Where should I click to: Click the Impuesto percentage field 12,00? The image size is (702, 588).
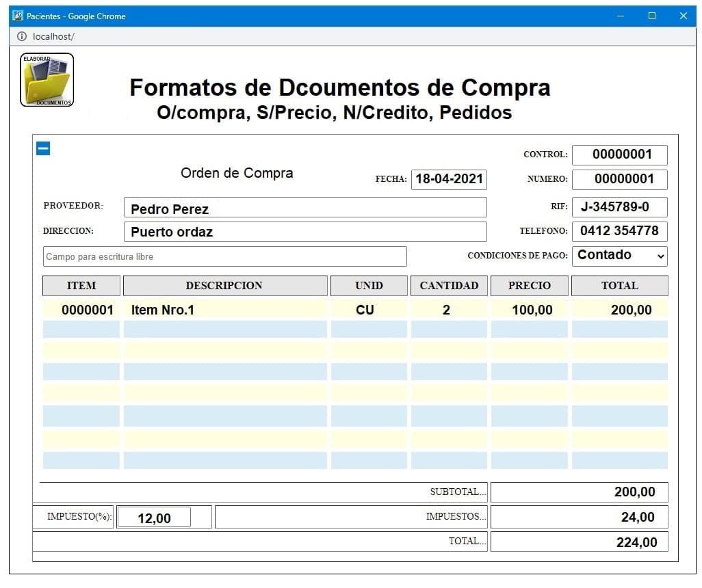coord(153,518)
